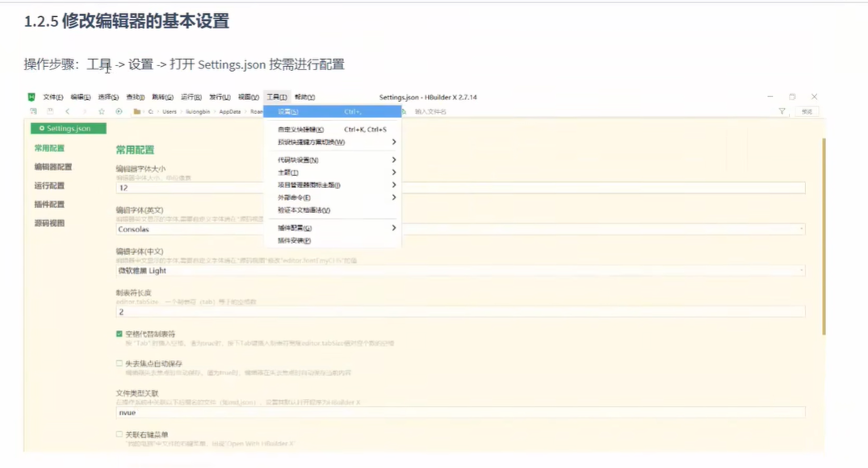Select 插件配置 in settings sidebar
This screenshot has height=468, width=868.
point(49,205)
